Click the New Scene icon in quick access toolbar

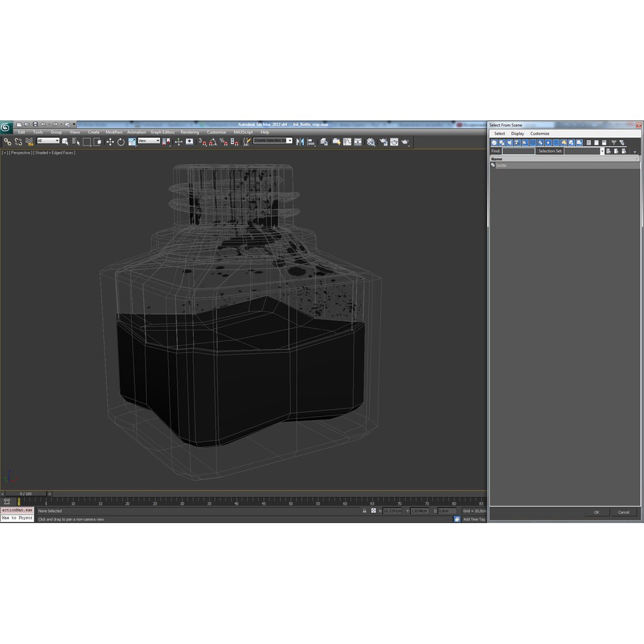click(19, 125)
